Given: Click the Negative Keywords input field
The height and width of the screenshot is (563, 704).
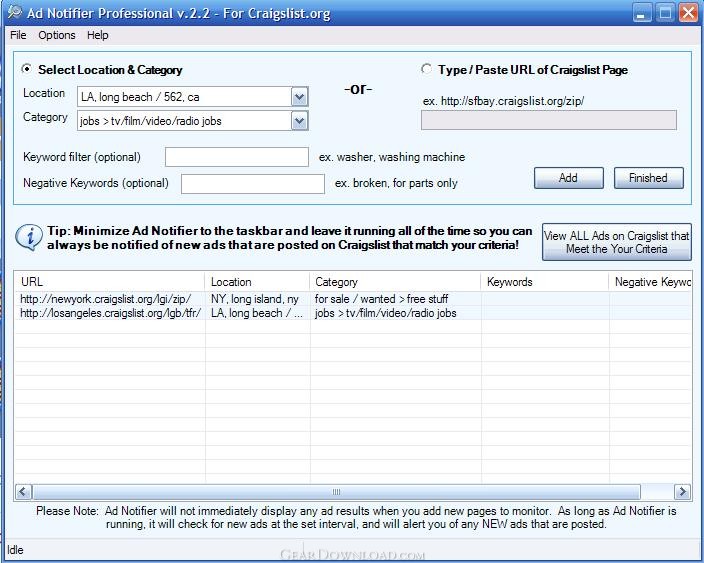Looking at the screenshot, I should tap(253, 184).
